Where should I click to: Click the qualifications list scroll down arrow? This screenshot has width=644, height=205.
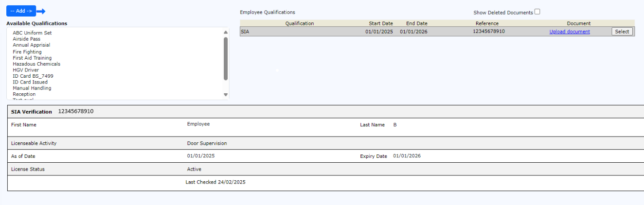[x=226, y=95]
